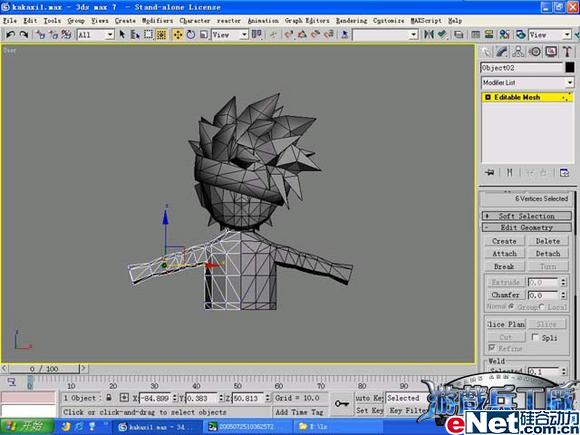Click the Detach button
The image size is (580, 435).
[x=548, y=254]
